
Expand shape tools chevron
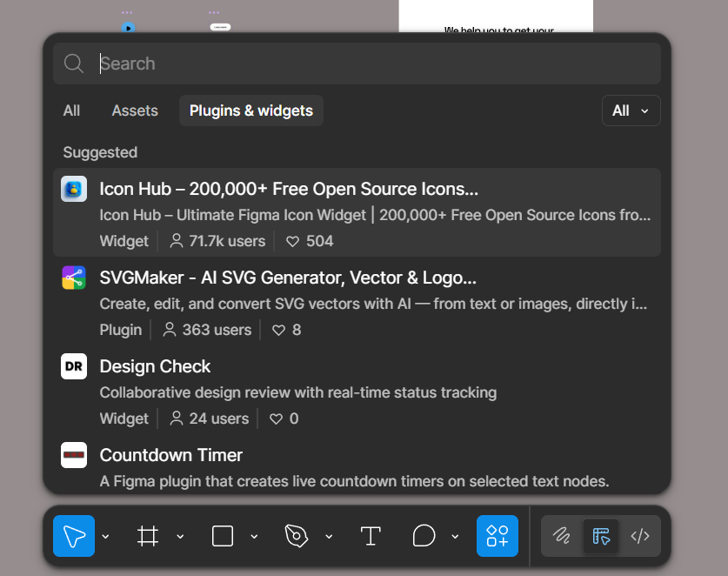pos(254,537)
